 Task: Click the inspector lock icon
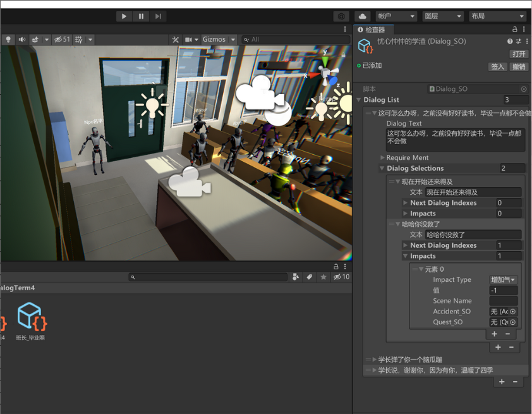pyautogui.click(x=515, y=30)
